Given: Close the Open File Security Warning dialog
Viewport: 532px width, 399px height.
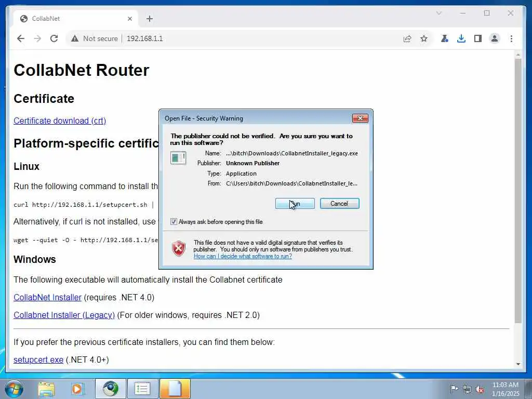Looking at the screenshot, I should 361,118.
